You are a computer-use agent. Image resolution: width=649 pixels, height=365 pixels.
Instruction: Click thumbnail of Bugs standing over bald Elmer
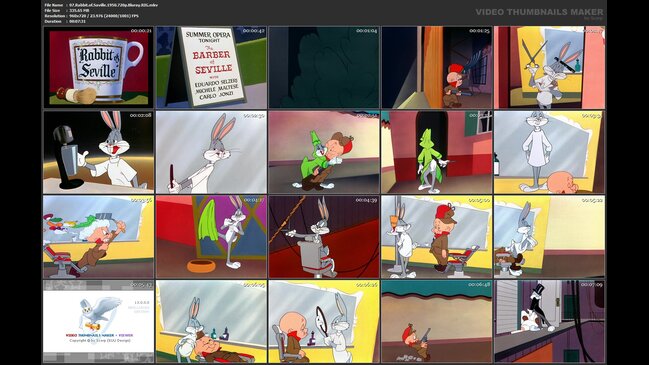549,152
